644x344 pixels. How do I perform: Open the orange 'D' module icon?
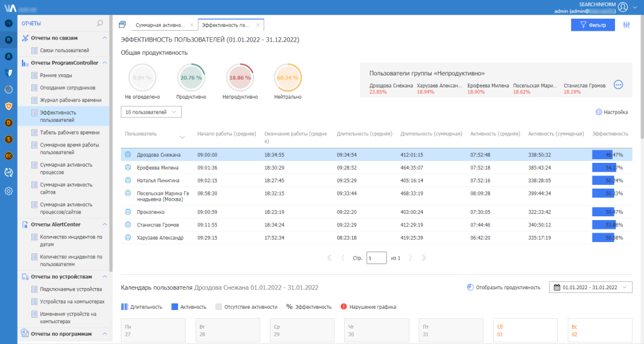tap(9, 123)
